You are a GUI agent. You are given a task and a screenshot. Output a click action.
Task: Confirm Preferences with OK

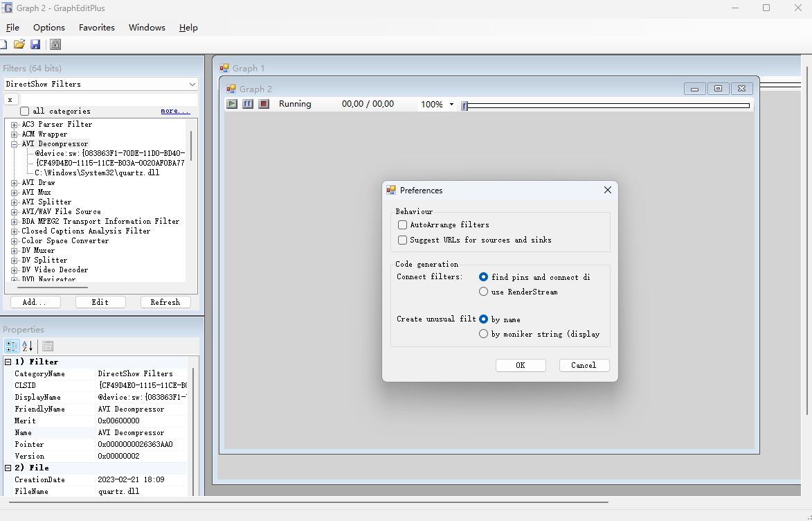[x=521, y=366]
